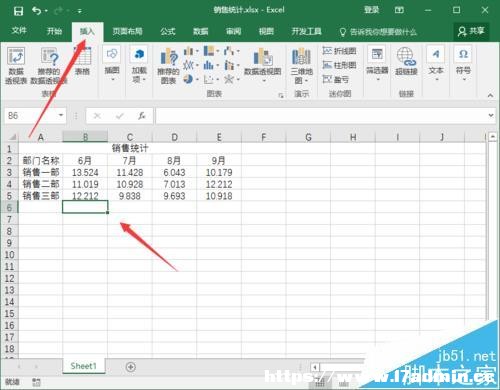Open the Customize Quick Access Toolbar dropdown
Image resolution: width=500 pixels, height=390 pixels.
[80, 11]
